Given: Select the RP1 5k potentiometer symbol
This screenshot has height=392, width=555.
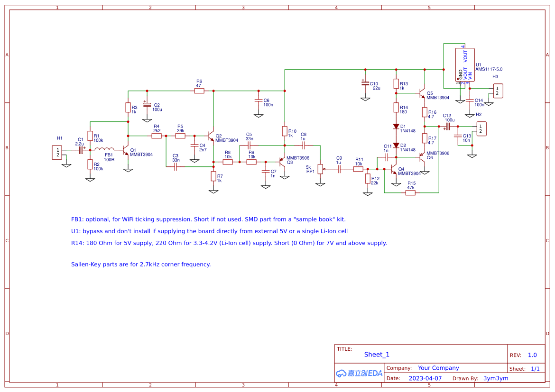Looking at the screenshot, I should click(x=320, y=168).
